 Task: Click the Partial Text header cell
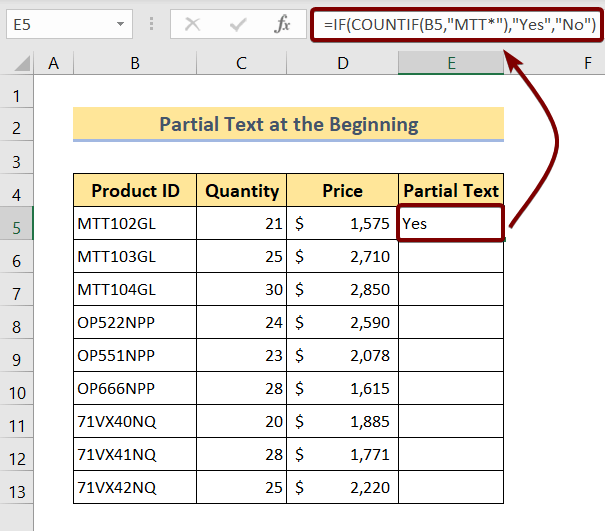pos(451,191)
